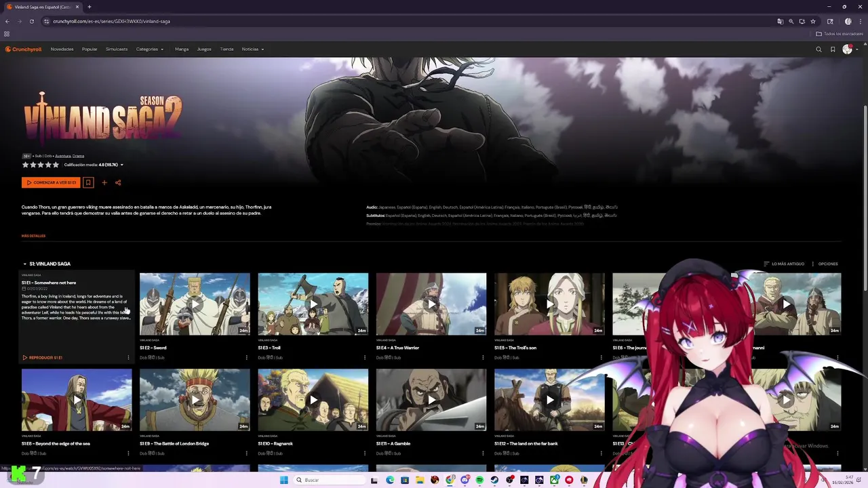Open the S1: Vinland Saga season dropdown
This screenshot has width=868, height=488.
click(47, 264)
